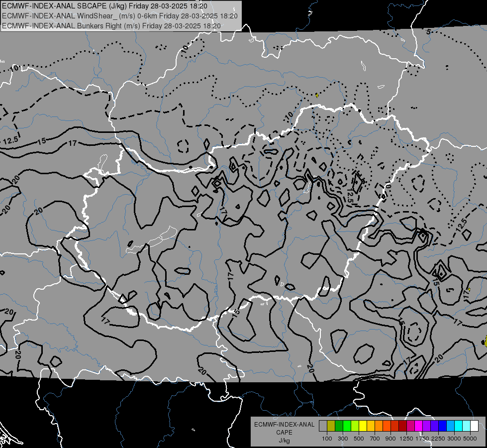Viewport: 487px width, 448px height.
Task: Click the SBCAPE (J/kg) header line
Action: [104, 6]
